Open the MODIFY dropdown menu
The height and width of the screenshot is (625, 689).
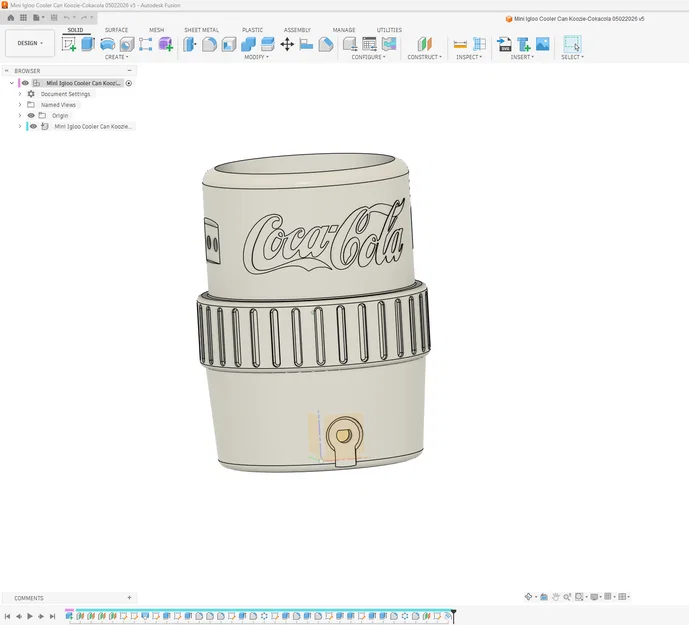pos(256,57)
